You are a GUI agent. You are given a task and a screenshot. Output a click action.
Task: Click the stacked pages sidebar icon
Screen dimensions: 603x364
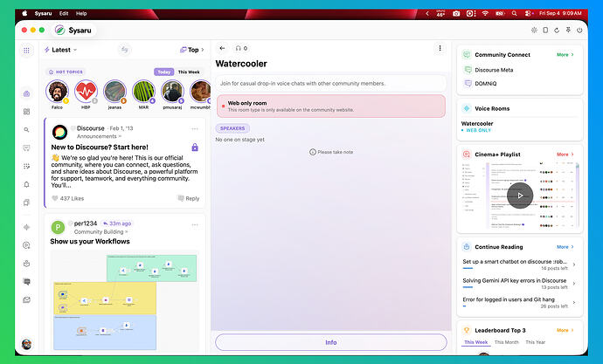point(26,203)
